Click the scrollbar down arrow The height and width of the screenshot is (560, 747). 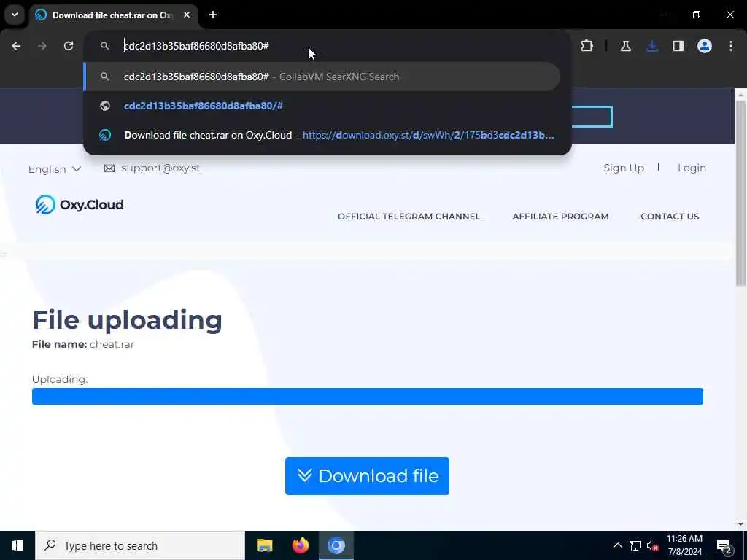tap(740, 524)
